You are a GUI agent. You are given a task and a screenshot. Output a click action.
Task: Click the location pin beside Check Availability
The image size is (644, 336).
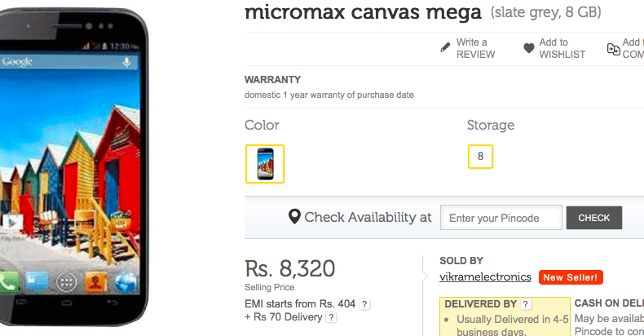tap(294, 218)
